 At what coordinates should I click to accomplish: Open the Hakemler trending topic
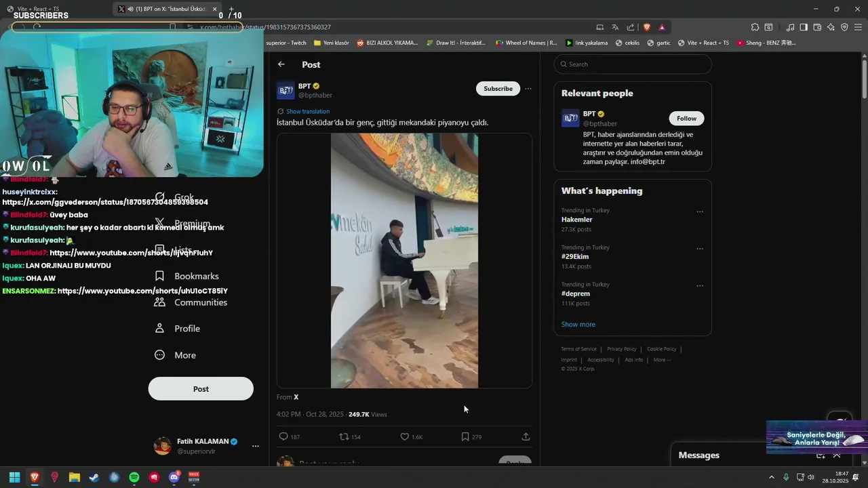[577, 220]
